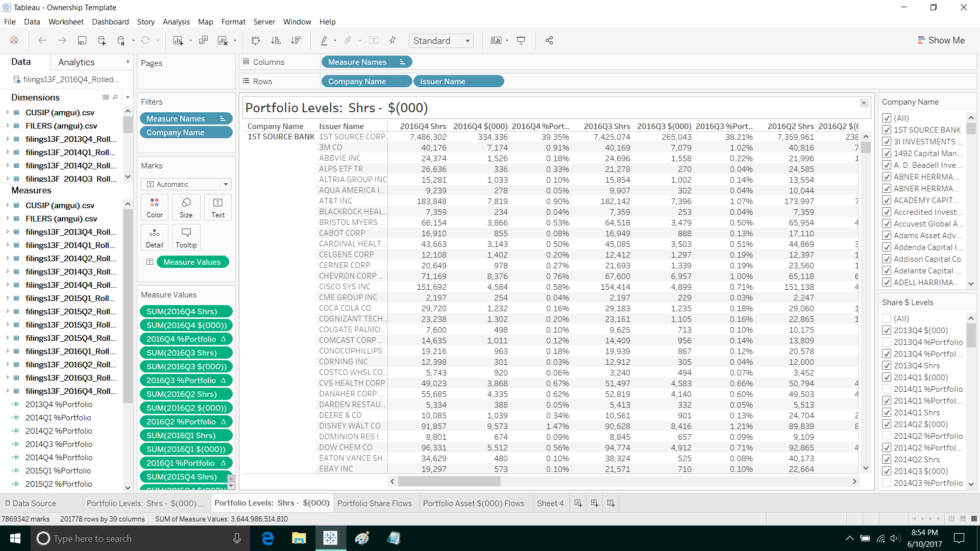Click the New Data Source icon
This screenshot has height=551, width=980.
pyautogui.click(x=102, y=40)
